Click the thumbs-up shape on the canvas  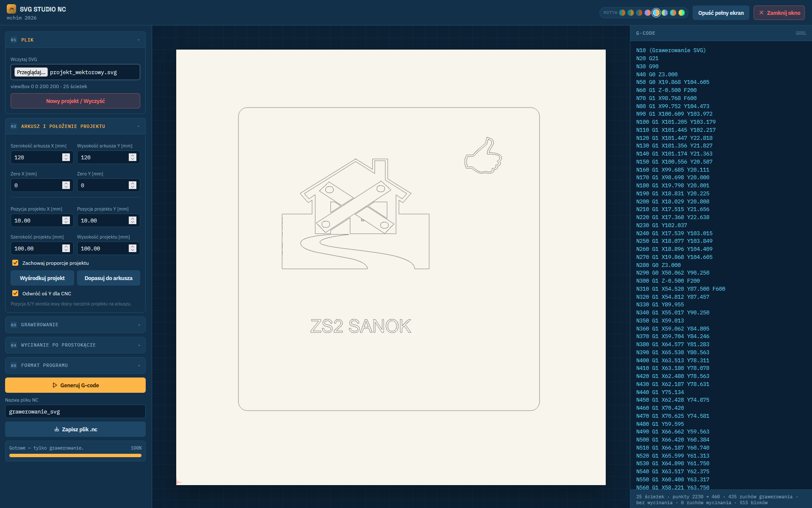click(x=483, y=155)
